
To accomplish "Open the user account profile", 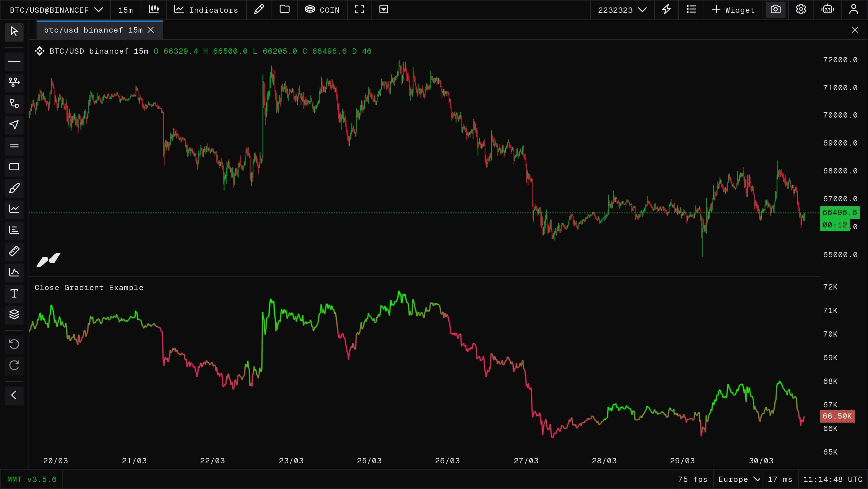I will [853, 10].
